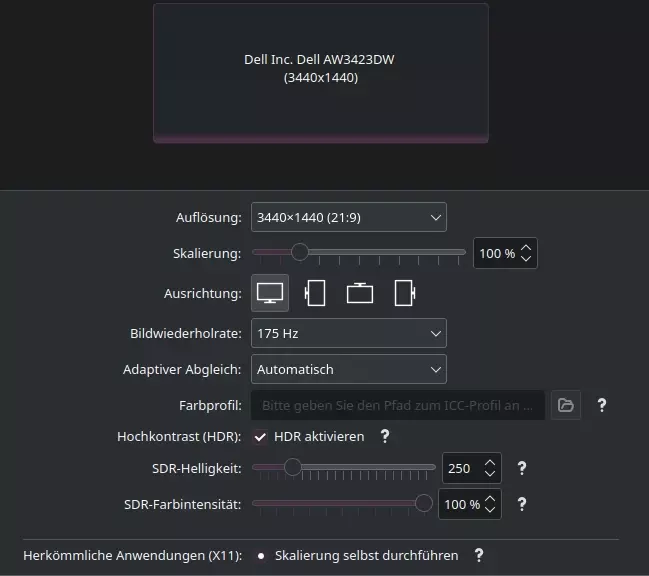Image resolution: width=649 pixels, height=576 pixels.
Task: Decrease SDR-Farbintensität with down arrow
Action: tap(490, 510)
